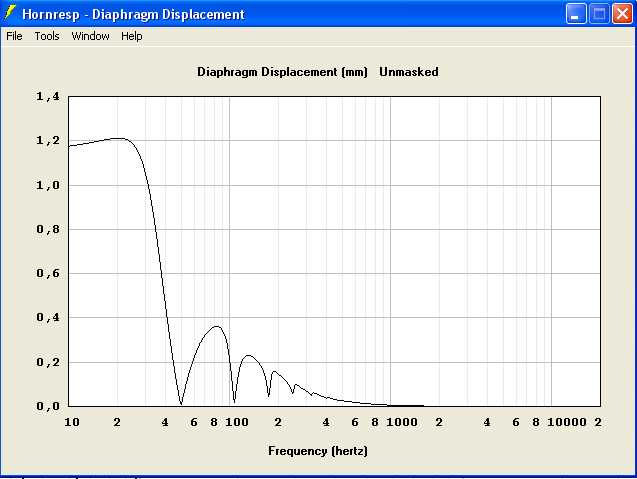Click the '0,0' y-axis value

click(x=48, y=406)
